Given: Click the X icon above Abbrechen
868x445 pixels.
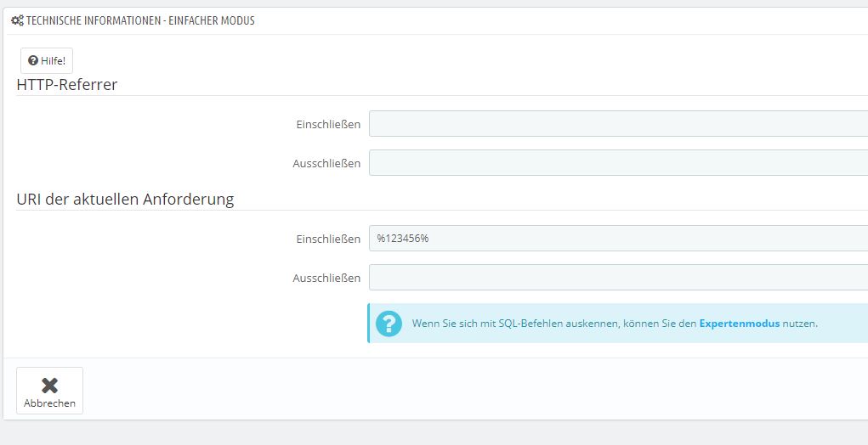Looking at the screenshot, I should (49, 385).
